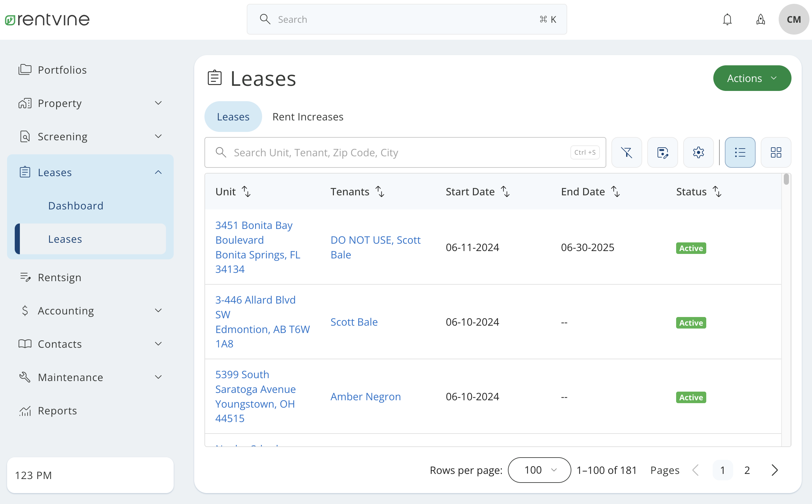
Task: Open the table settings gear icon
Action: 698,152
